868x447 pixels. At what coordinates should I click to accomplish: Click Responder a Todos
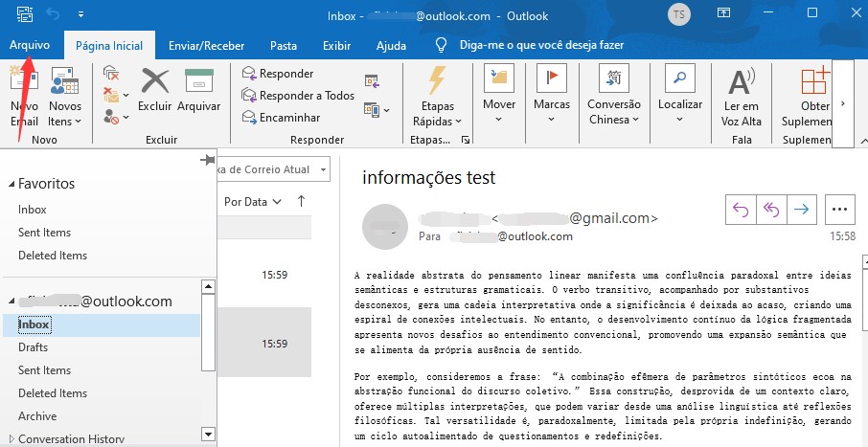298,96
